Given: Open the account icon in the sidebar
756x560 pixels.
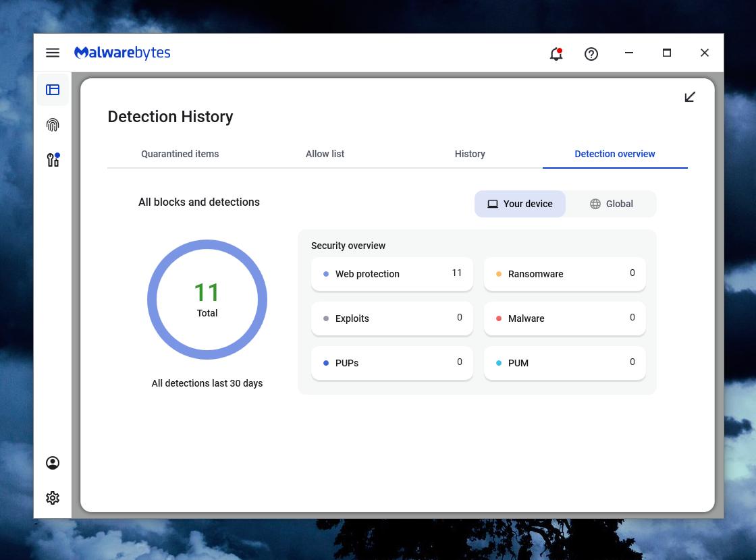Looking at the screenshot, I should 53,462.
